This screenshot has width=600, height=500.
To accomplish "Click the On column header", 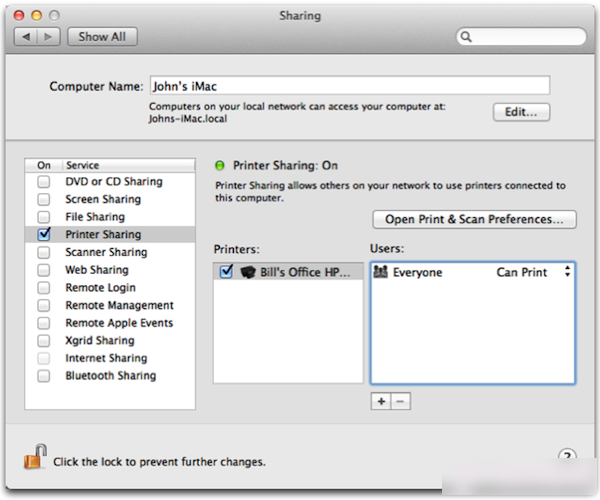I will click(44, 165).
